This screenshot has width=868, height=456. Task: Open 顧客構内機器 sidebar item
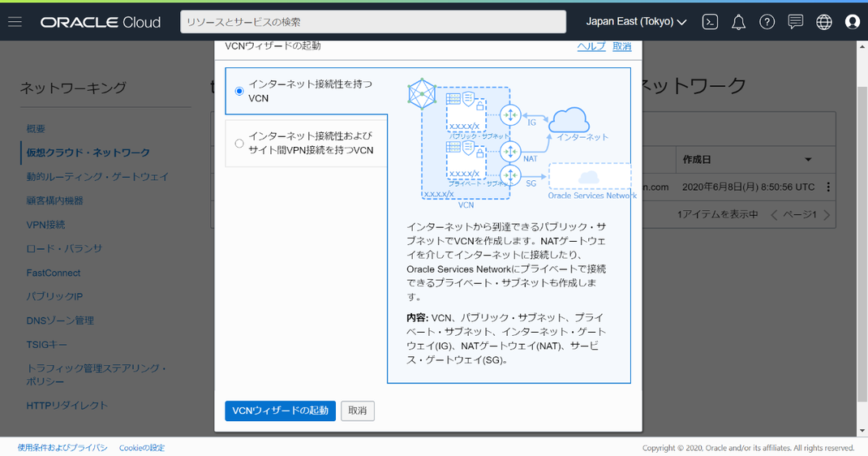coord(55,200)
